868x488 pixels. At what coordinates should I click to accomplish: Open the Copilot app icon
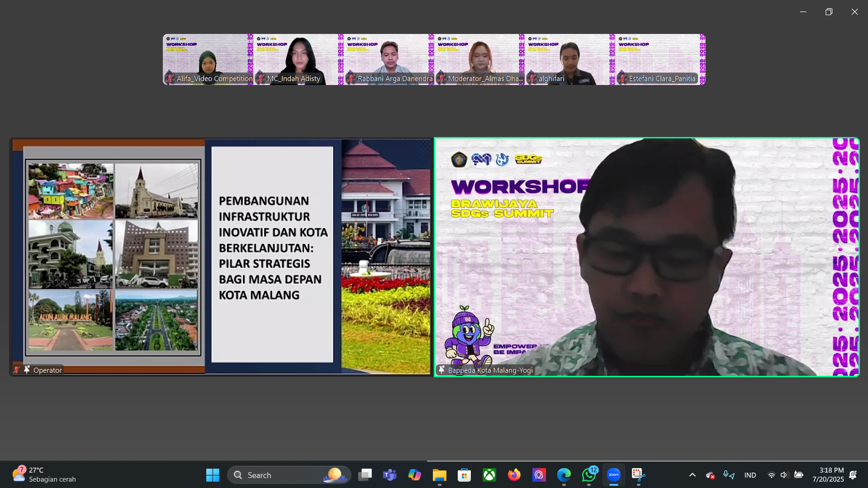tap(414, 475)
